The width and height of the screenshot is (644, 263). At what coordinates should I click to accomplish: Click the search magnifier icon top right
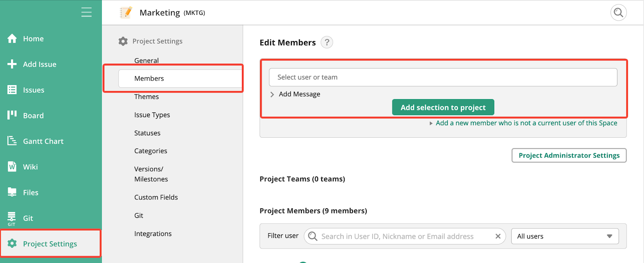coord(618,13)
